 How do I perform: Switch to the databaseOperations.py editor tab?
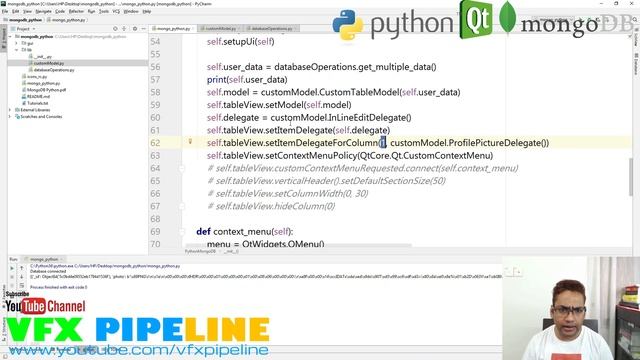(272, 29)
